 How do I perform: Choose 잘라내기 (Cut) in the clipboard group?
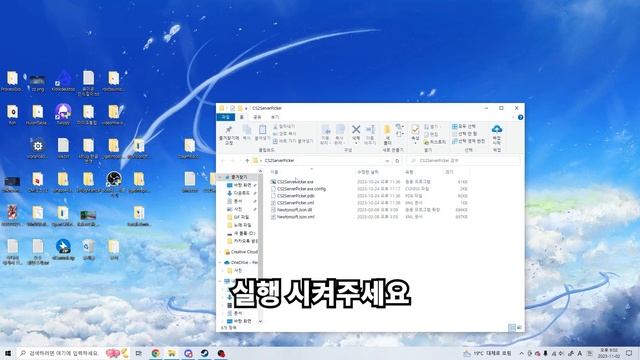click(x=284, y=127)
